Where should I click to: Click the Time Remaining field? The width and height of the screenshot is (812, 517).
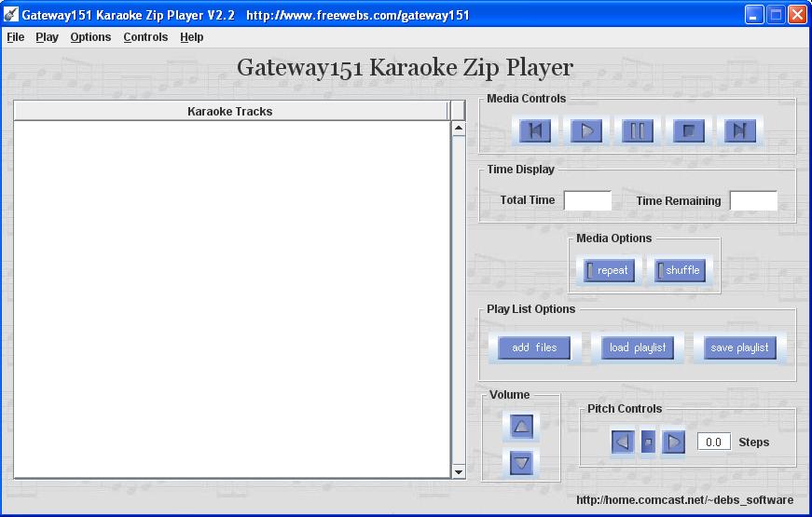pos(753,201)
